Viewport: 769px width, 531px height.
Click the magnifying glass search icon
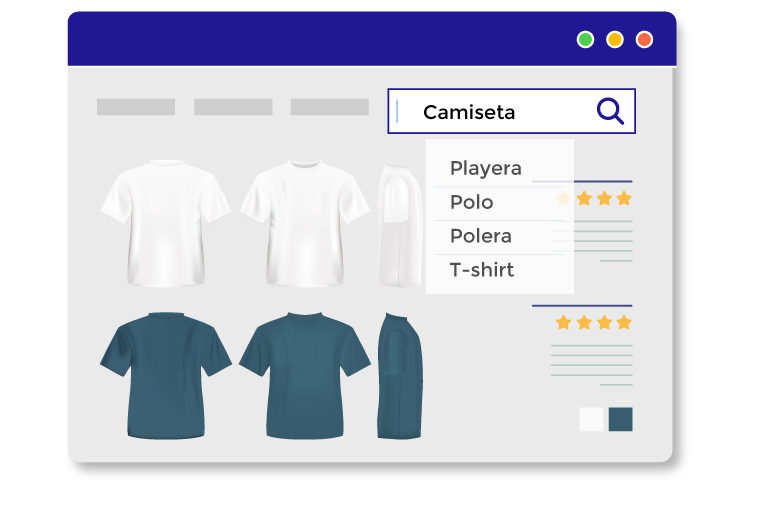click(x=610, y=111)
